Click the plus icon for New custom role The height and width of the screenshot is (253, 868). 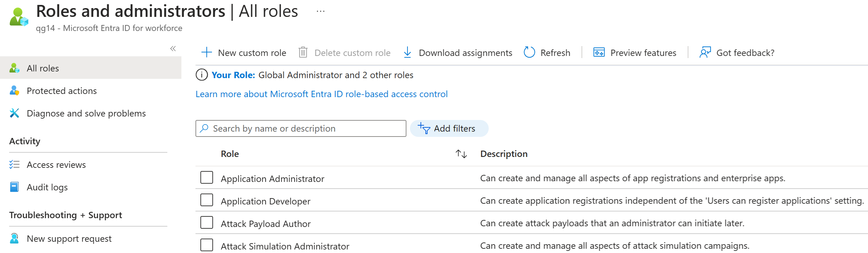click(x=207, y=52)
